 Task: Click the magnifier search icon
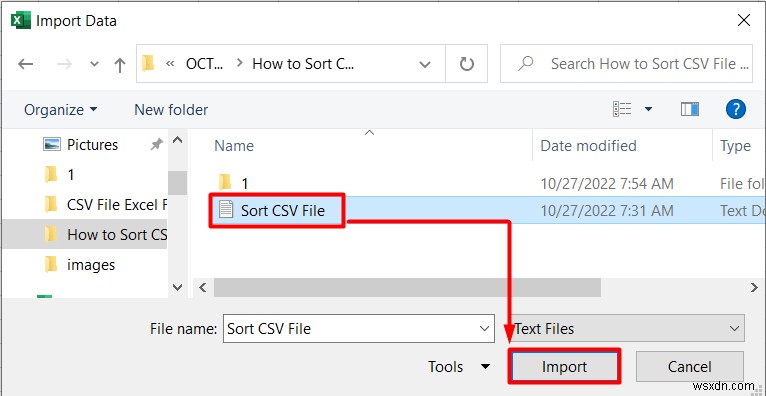pyautogui.click(x=526, y=63)
